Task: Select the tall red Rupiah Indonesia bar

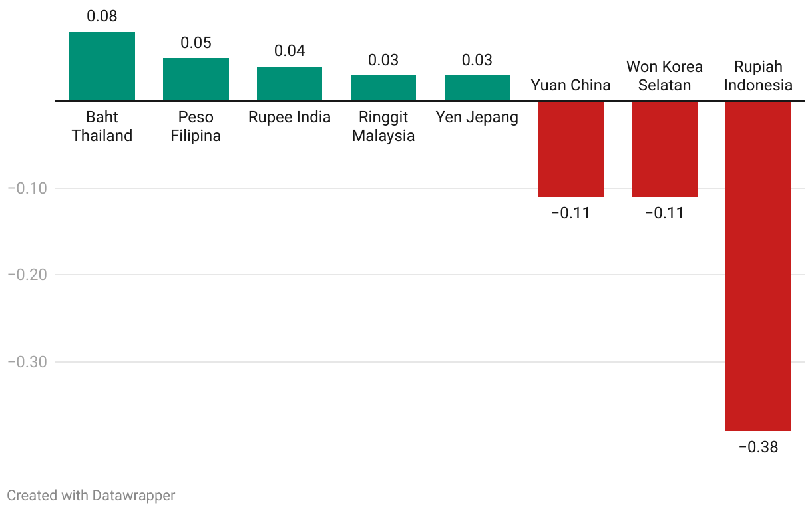Action: [758, 266]
